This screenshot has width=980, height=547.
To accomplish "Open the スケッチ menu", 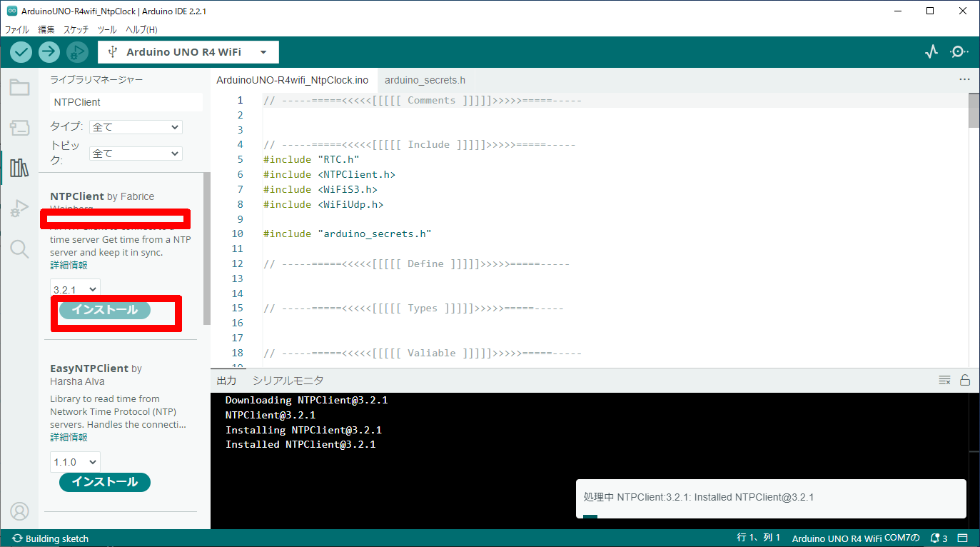I will pos(76,29).
